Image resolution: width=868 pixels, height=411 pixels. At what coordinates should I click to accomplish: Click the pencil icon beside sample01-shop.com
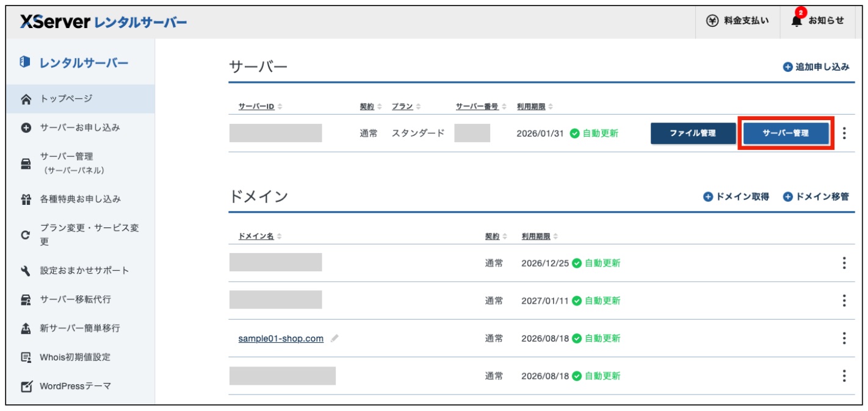[x=334, y=339]
